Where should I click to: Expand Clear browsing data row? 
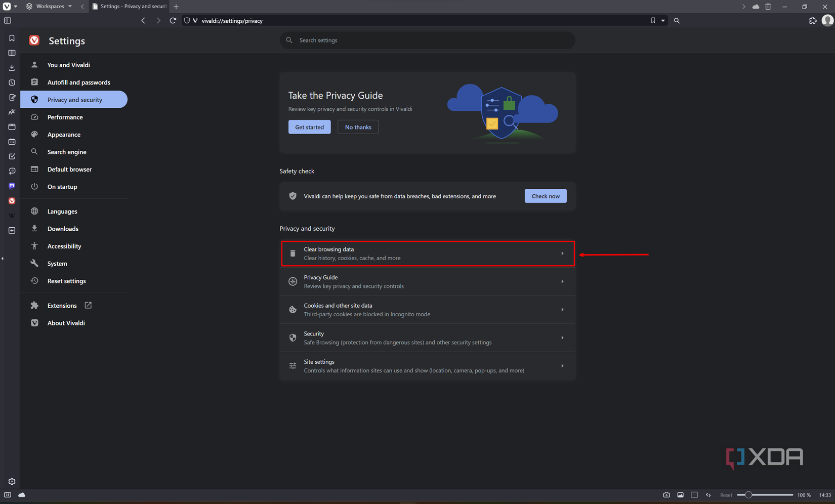pyautogui.click(x=428, y=254)
